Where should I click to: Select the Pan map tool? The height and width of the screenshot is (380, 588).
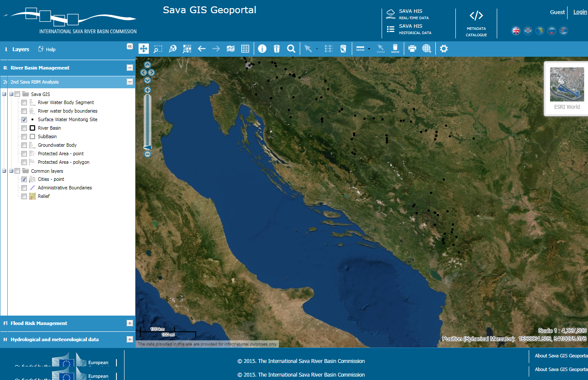coord(144,49)
